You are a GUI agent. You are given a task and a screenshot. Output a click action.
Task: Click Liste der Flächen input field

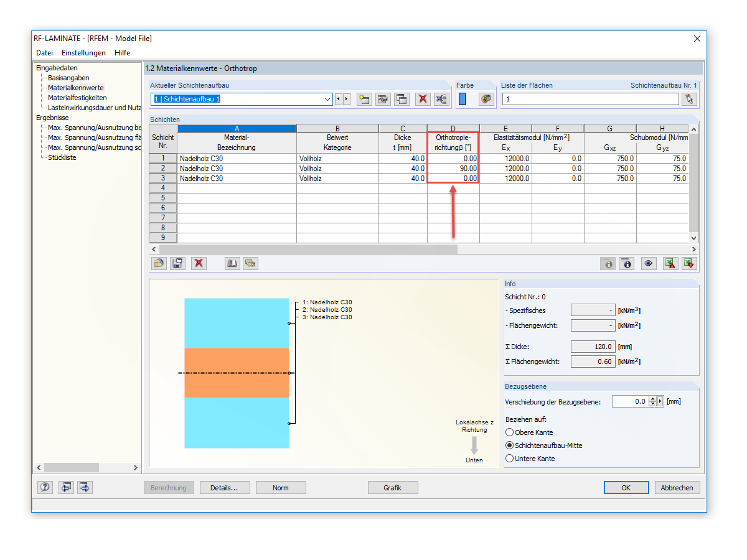[590, 99]
